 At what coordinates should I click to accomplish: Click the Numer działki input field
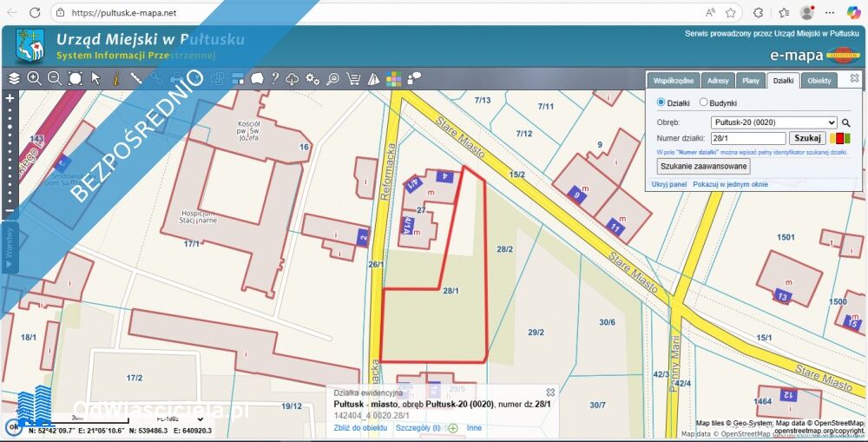pos(747,138)
